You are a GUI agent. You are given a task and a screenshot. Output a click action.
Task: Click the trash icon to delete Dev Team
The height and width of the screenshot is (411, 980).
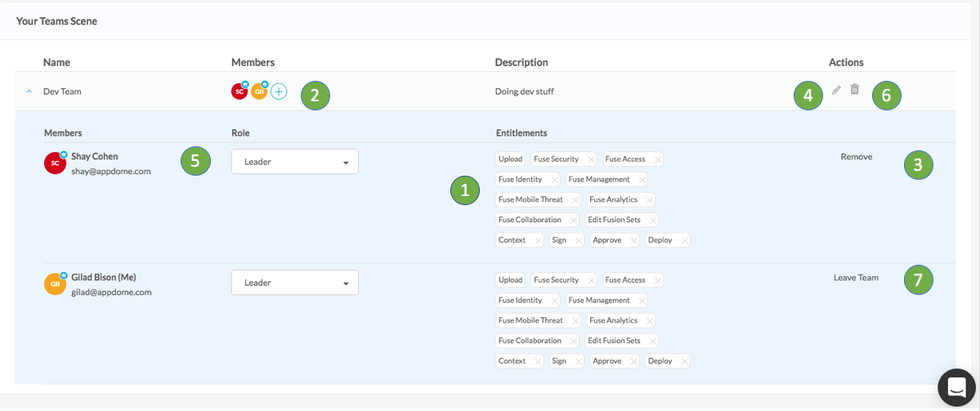(854, 90)
